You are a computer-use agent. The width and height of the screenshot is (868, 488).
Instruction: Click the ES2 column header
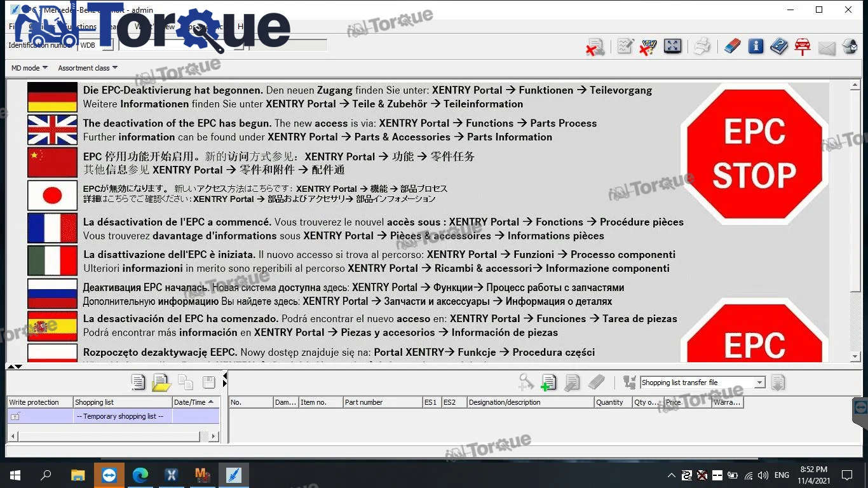tap(454, 402)
